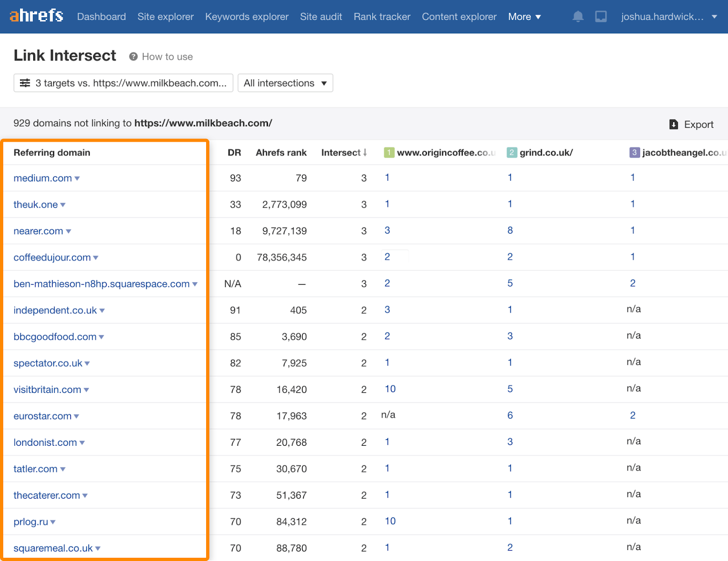This screenshot has height=561, width=728.
Task: Click the green number 1 target badge
Action: 389,153
